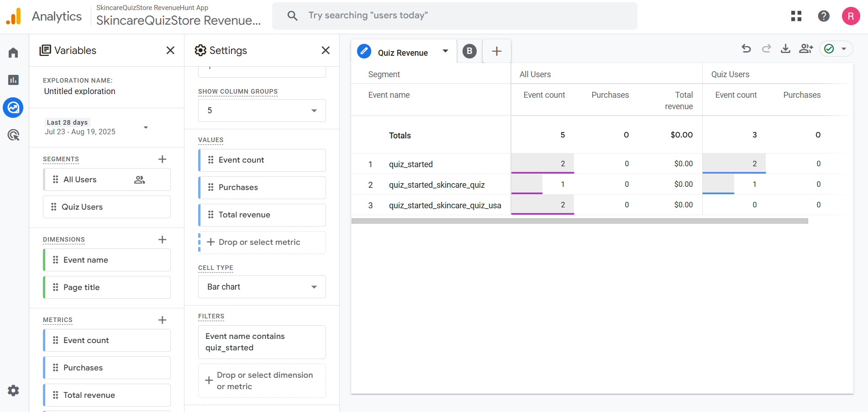This screenshot has width=868, height=412.
Task: Share the exploration with users
Action: pos(806,48)
